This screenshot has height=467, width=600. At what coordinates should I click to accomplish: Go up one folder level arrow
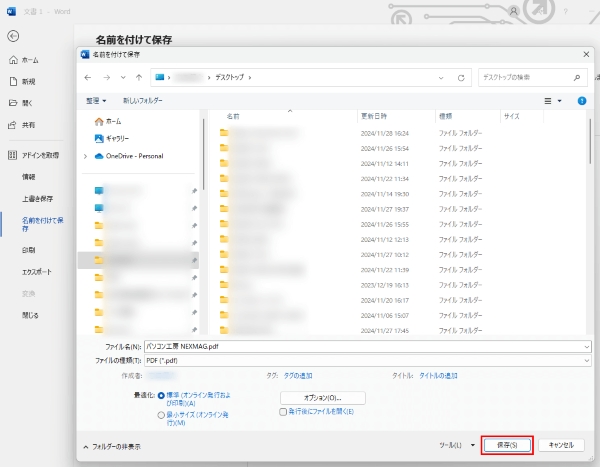[139, 78]
